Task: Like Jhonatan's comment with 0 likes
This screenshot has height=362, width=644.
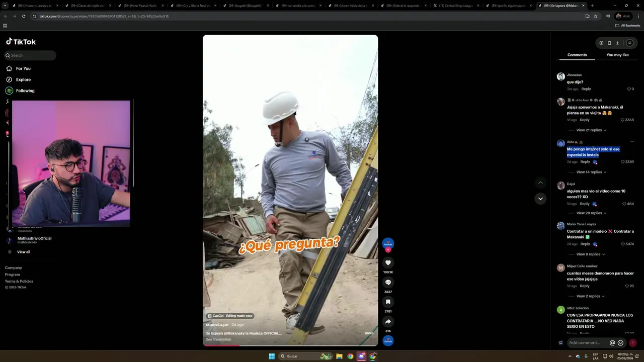Action: [629, 89]
